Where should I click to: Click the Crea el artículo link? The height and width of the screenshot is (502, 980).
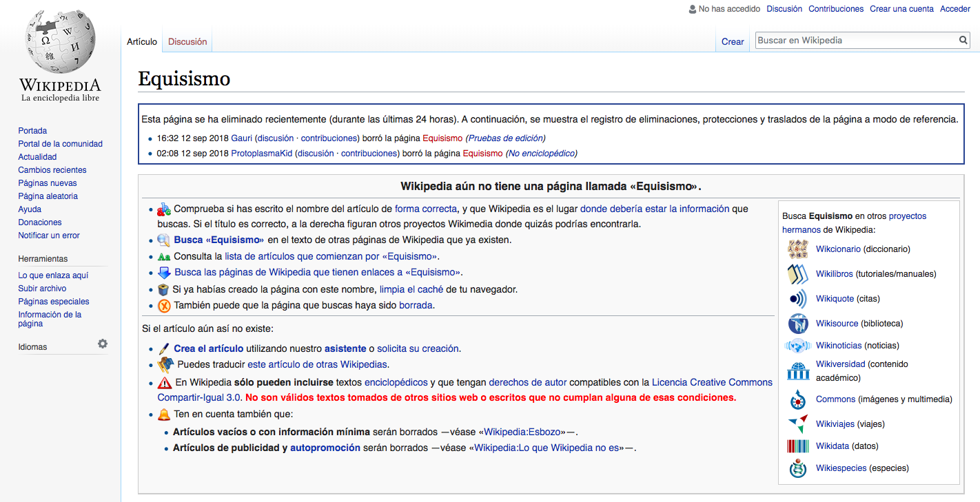tap(209, 348)
